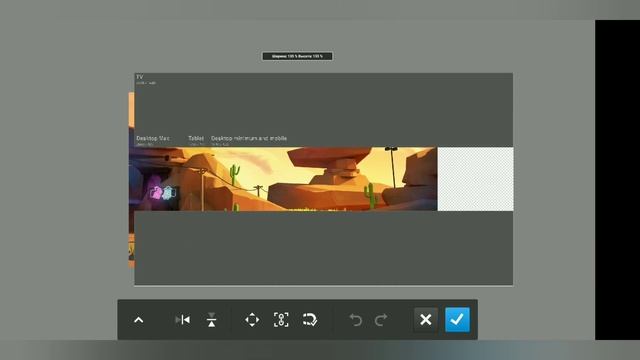The image size is (640, 360).
Task: Click the 'Tablet' template label
Action: coord(196,138)
